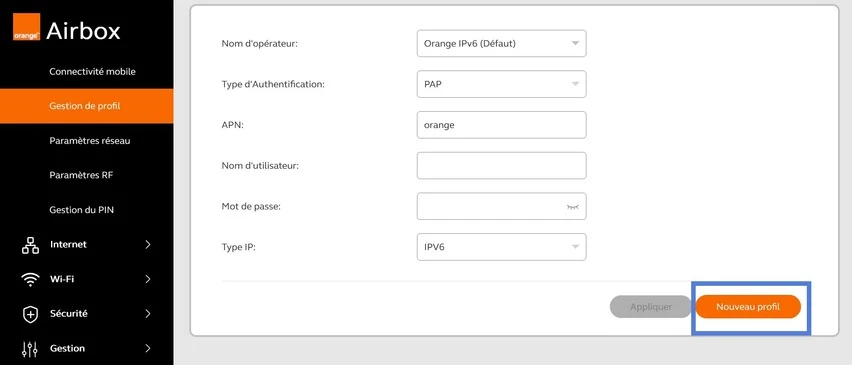
Task: Open Connectivité mobile page
Action: [92, 72]
